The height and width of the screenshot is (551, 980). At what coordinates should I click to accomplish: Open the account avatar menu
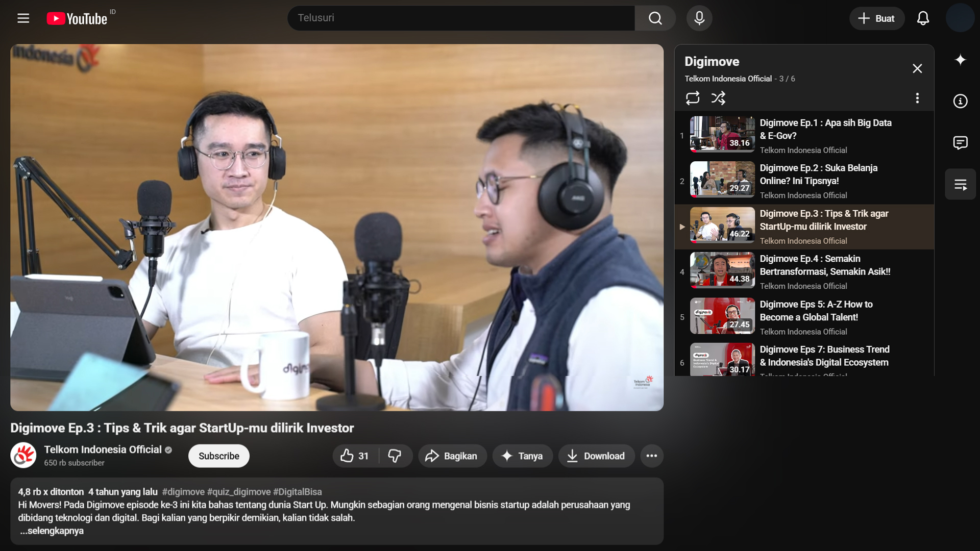click(x=960, y=18)
